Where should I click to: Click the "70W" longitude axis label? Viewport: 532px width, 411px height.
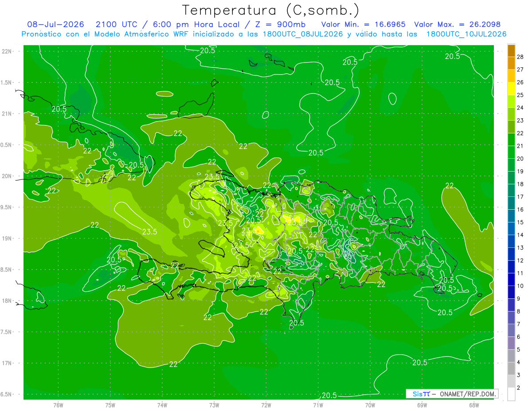[370, 405]
